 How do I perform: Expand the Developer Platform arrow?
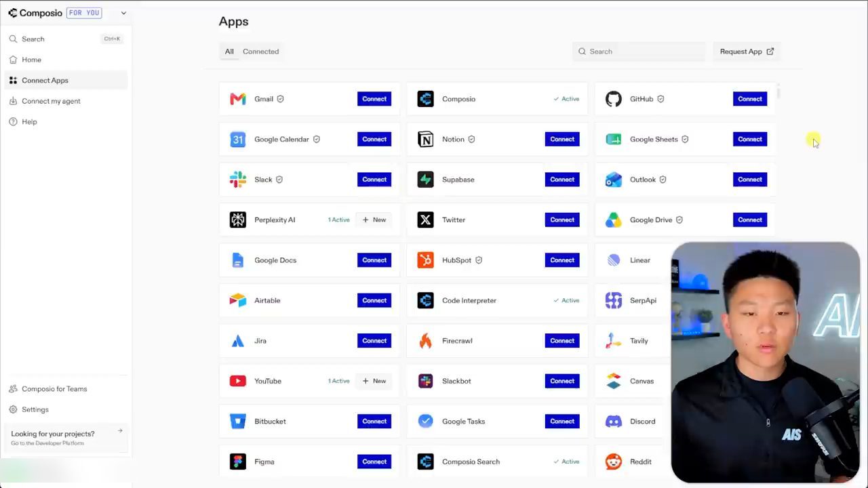(x=120, y=431)
